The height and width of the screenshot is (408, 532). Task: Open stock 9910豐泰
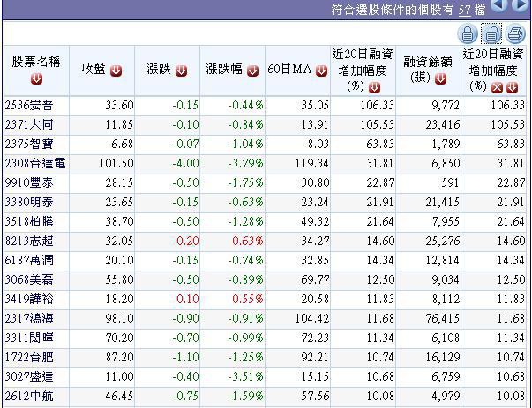tap(29, 183)
